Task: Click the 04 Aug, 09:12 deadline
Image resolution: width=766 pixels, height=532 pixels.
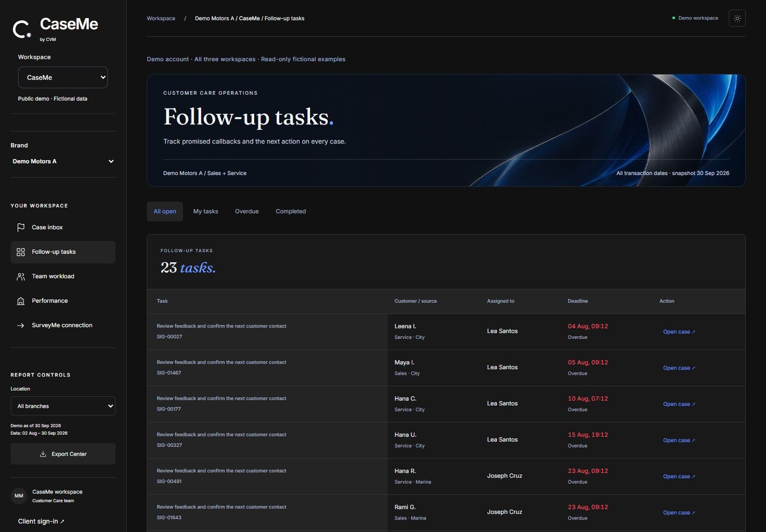Action: point(588,326)
